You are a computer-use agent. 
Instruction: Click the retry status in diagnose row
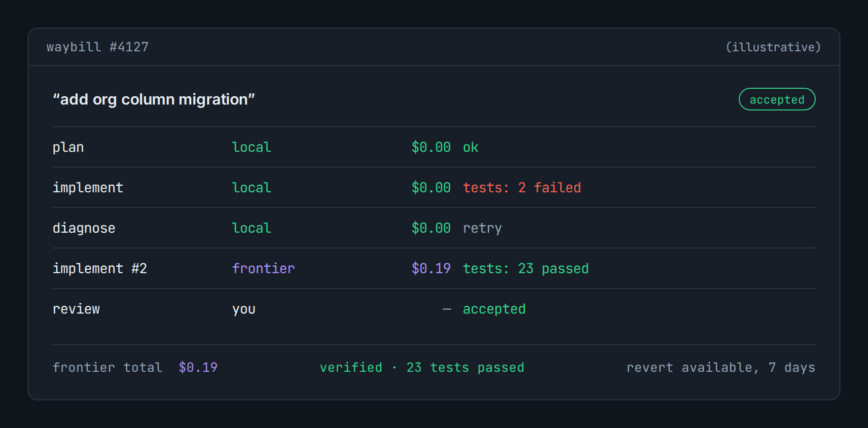pos(482,228)
